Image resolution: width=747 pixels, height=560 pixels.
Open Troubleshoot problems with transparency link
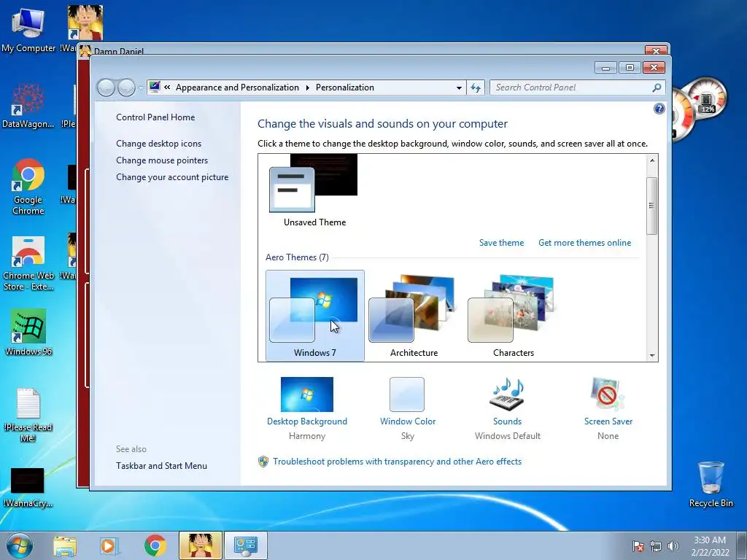click(397, 462)
